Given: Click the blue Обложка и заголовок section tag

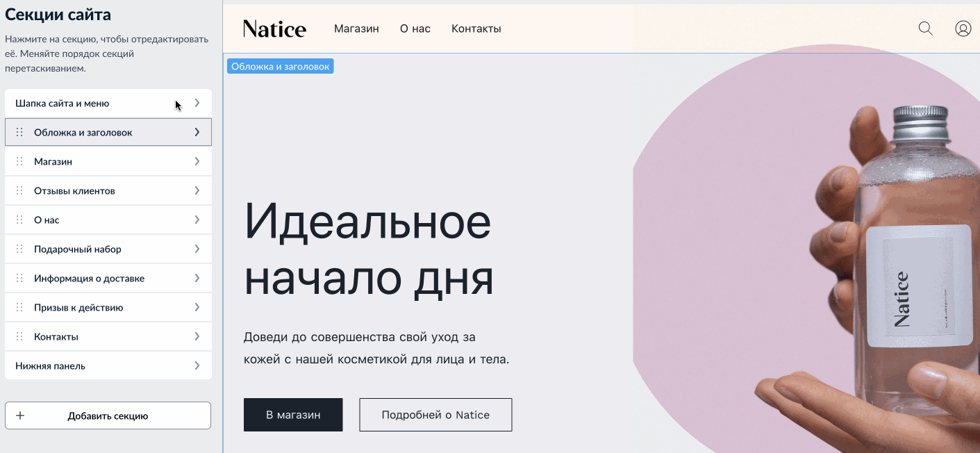Looking at the screenshot, I should 280,66.
